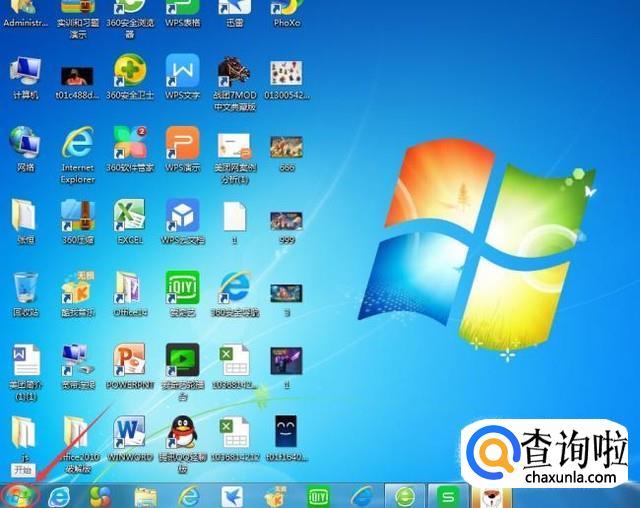Image resolution: width=640 pixels, height=508 pixels.
Task: Select the desktop video player shortcut with green screen
Action: (182, 371)
